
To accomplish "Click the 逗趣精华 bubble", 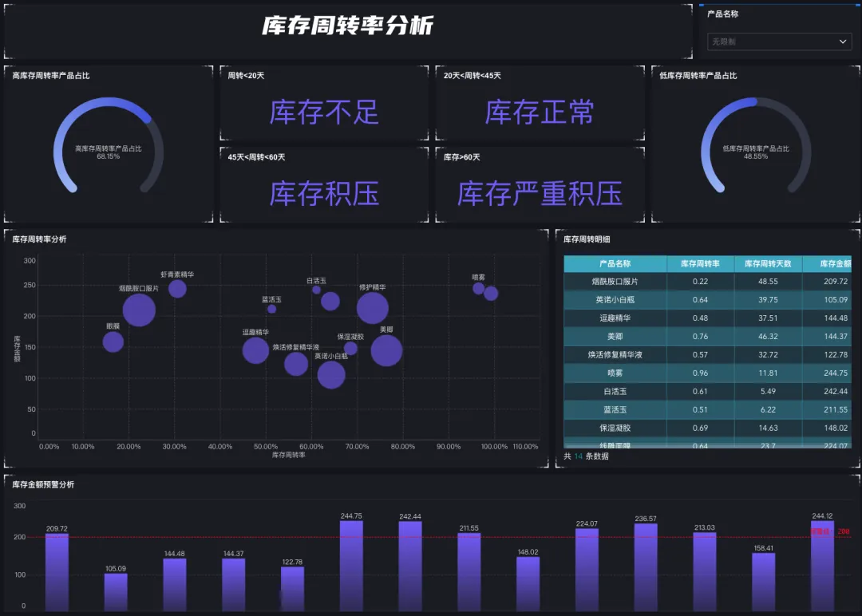I will 255,349.
